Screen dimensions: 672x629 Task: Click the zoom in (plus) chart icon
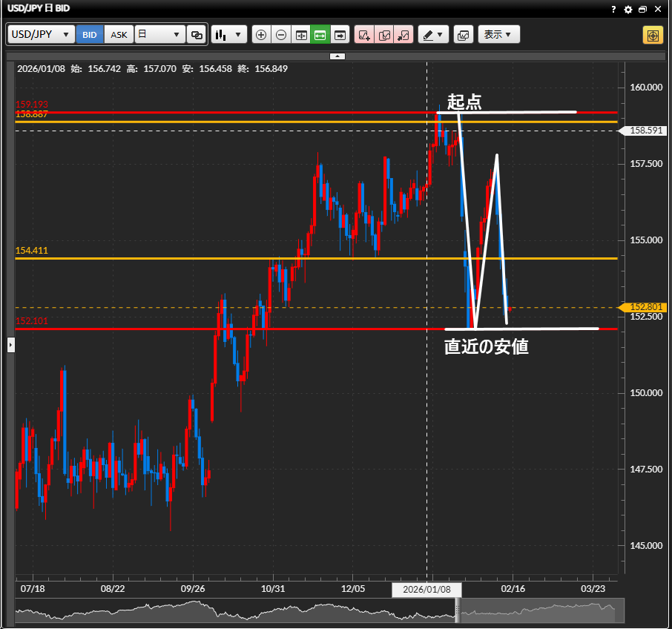point(260,35)
